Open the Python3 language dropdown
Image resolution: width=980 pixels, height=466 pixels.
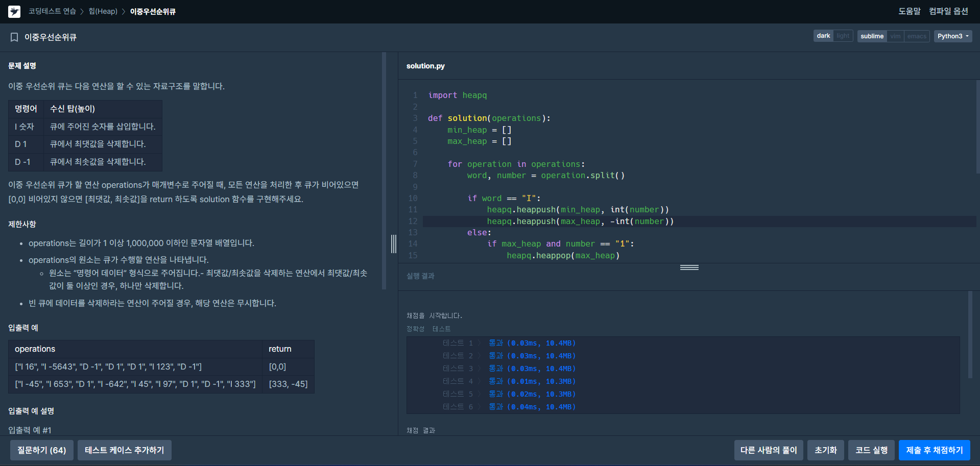[x=953, y=36]
